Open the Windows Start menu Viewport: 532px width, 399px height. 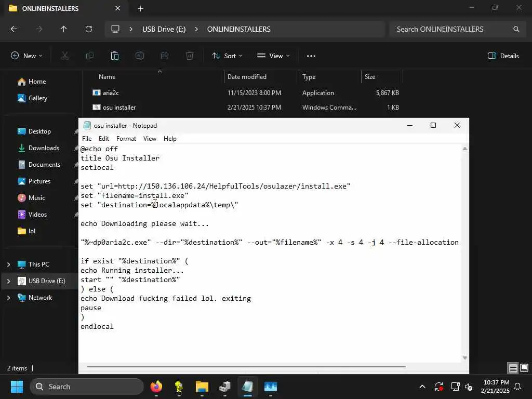coord(17,387)
